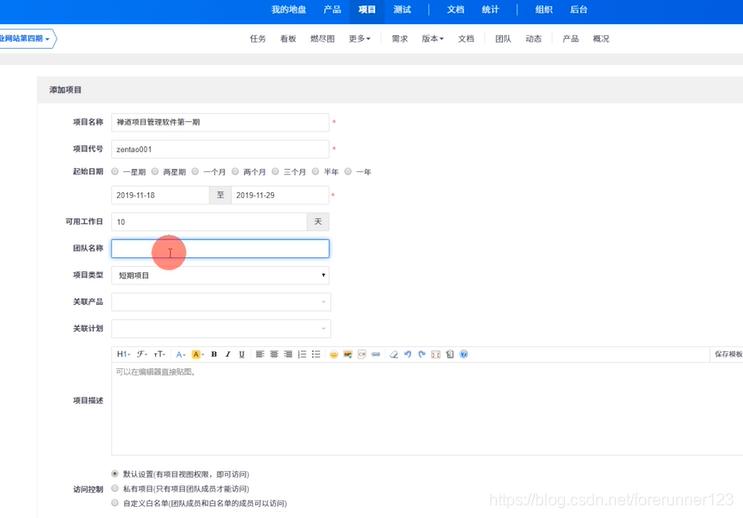Open the 关联计划 dropdown
This screenshot has height=518, width=743.
pyautogui.click(x=221, y=328)
